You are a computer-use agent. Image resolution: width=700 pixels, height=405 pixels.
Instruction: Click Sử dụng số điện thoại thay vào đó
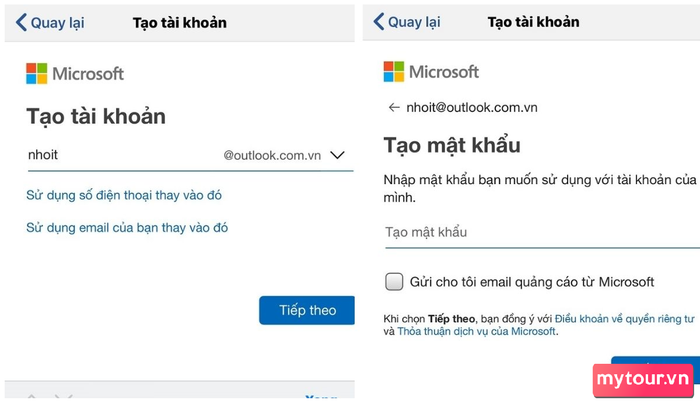tap(124, 195)
